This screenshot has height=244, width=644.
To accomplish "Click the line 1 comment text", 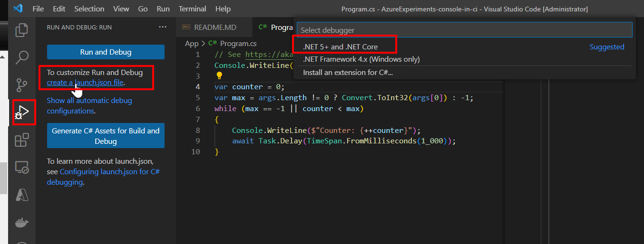I will pos(253,54).
